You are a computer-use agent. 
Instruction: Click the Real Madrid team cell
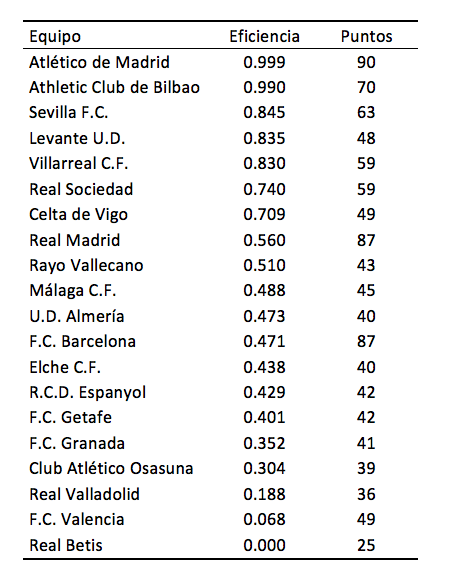75,240
